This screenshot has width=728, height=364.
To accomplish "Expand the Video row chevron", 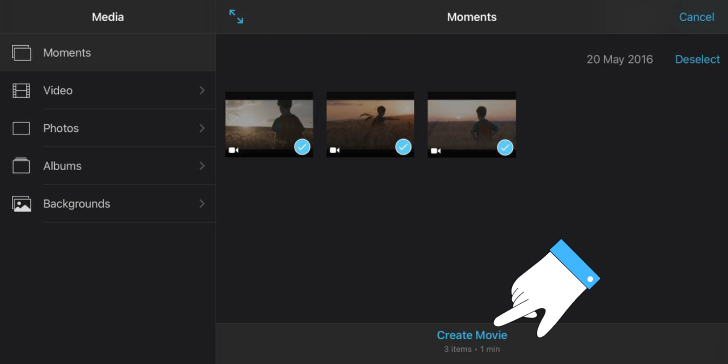I will (x=202, y=91).
